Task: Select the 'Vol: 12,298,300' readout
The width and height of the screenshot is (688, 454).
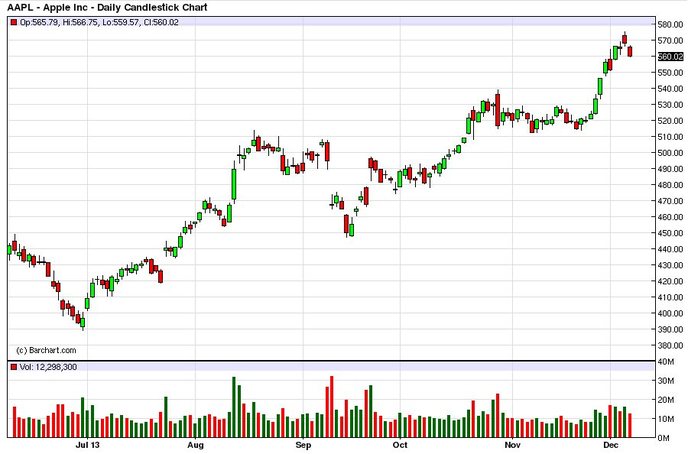Action: 48,367
